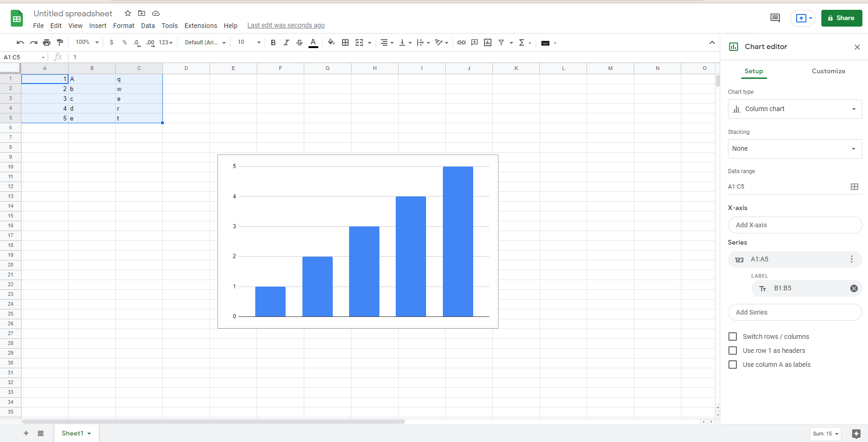The height and width of the screenshot is (442, 868).
Task: Switch to the Customize tab
Action: [x=828, y=71]
